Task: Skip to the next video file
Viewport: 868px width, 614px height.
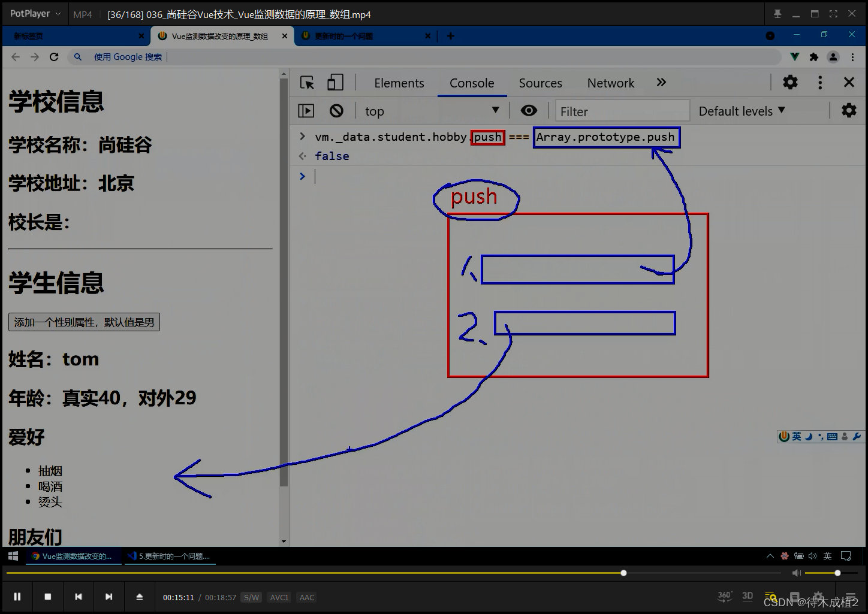Action: pyautogui.click(x=108, y=597)
